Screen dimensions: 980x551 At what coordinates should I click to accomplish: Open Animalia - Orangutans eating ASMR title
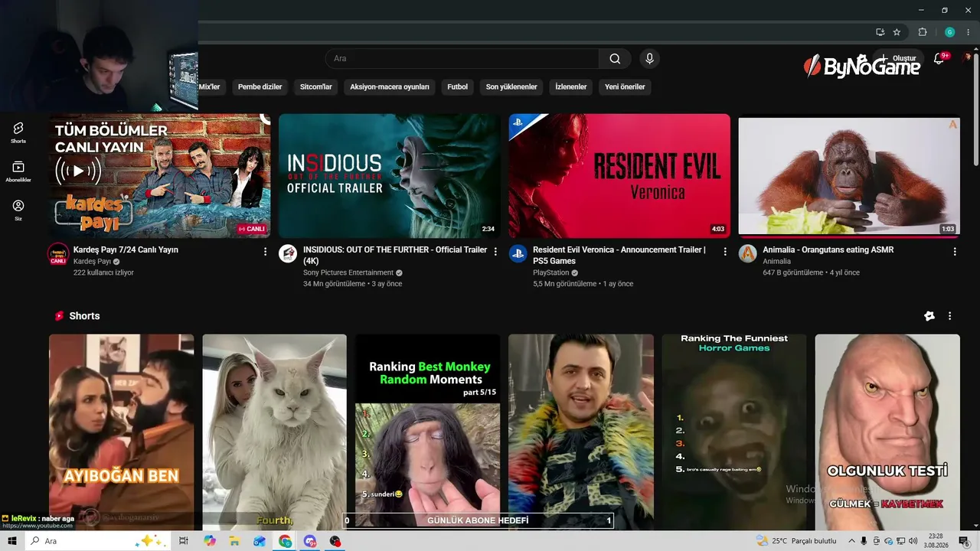click(828, 250)
